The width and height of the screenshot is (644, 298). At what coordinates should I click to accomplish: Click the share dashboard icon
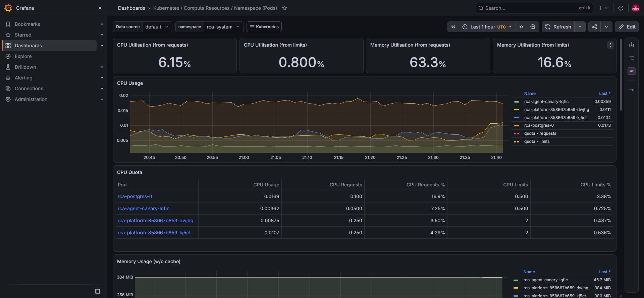(x=594, y=27)
